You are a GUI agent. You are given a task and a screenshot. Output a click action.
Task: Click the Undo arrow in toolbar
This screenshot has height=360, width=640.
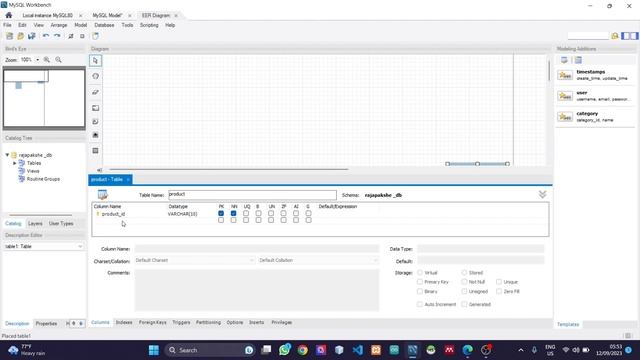[46, 36]
